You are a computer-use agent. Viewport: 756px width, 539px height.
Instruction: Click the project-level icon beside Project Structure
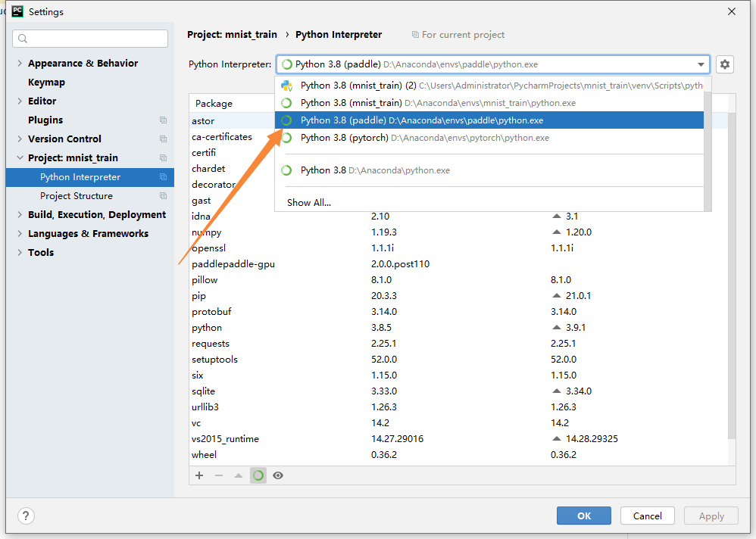click(x=163, y=196)
